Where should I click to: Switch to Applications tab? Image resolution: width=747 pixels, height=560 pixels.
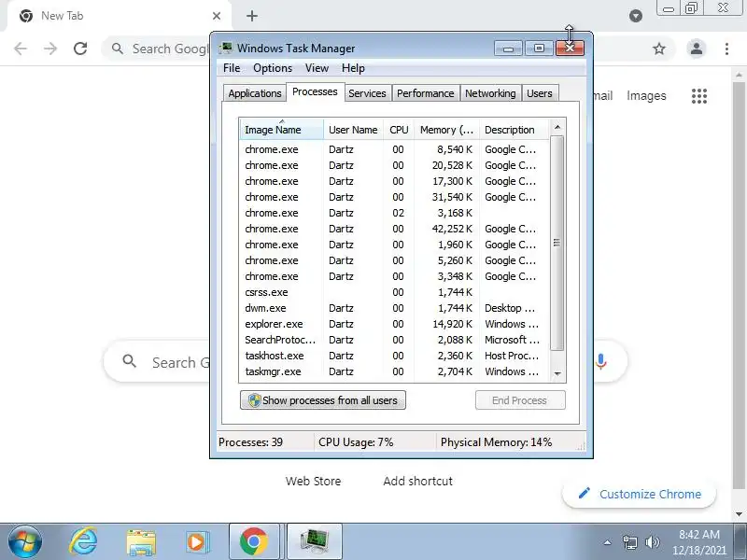pos(254,93)
